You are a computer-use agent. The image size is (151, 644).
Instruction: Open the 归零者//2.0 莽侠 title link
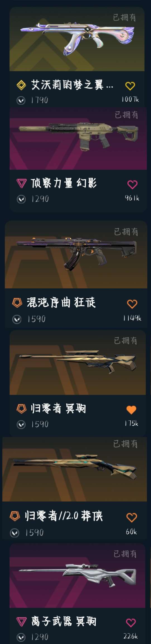coord(64,516)
